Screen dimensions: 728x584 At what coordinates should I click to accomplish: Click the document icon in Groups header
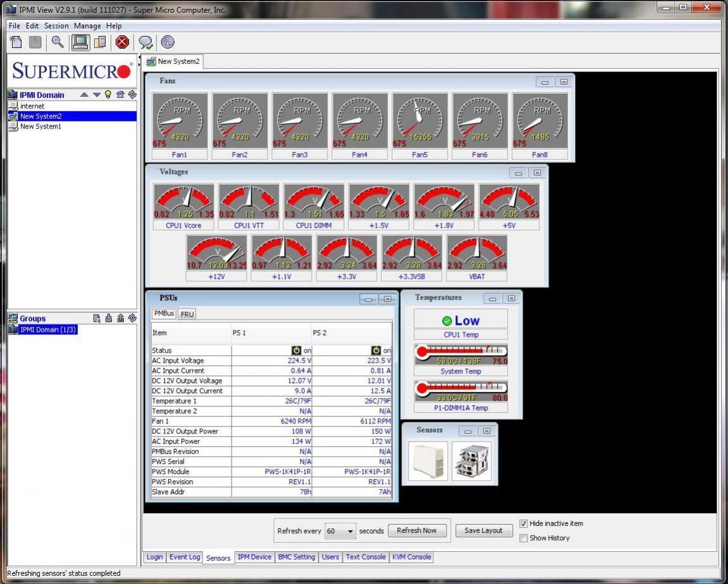pos(97,318)
